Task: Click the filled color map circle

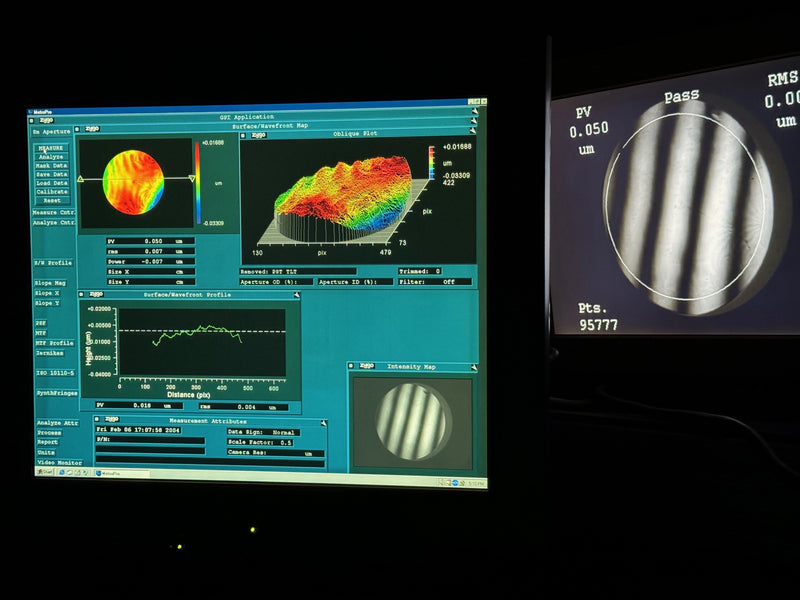Action: coord(133,182)
